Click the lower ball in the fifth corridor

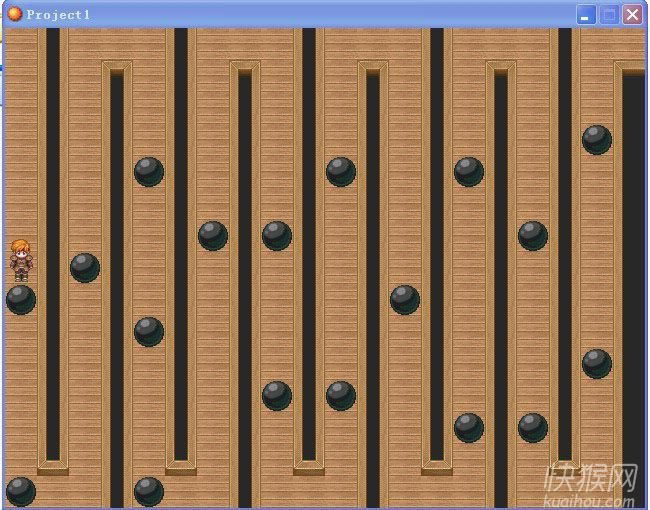tap(277, 395)
